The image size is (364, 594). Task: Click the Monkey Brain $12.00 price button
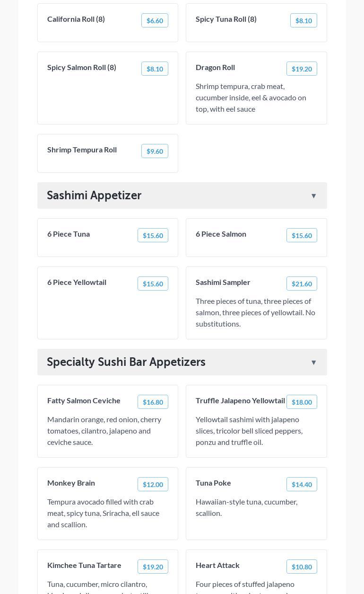(153, 485)
